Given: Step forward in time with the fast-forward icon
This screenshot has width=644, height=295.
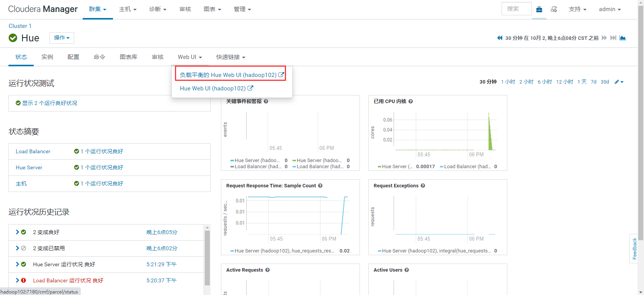Looking at the screenshot, I should tap(604, 38).
